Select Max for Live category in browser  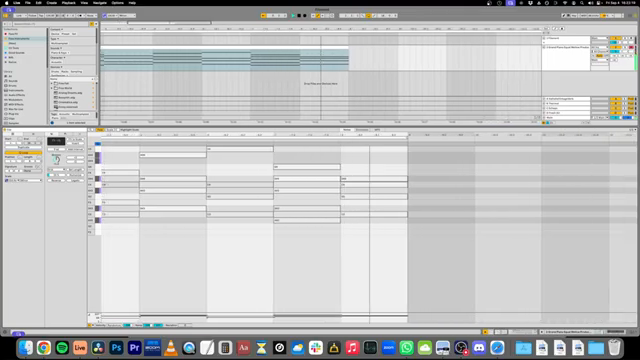tap(16, 109)
